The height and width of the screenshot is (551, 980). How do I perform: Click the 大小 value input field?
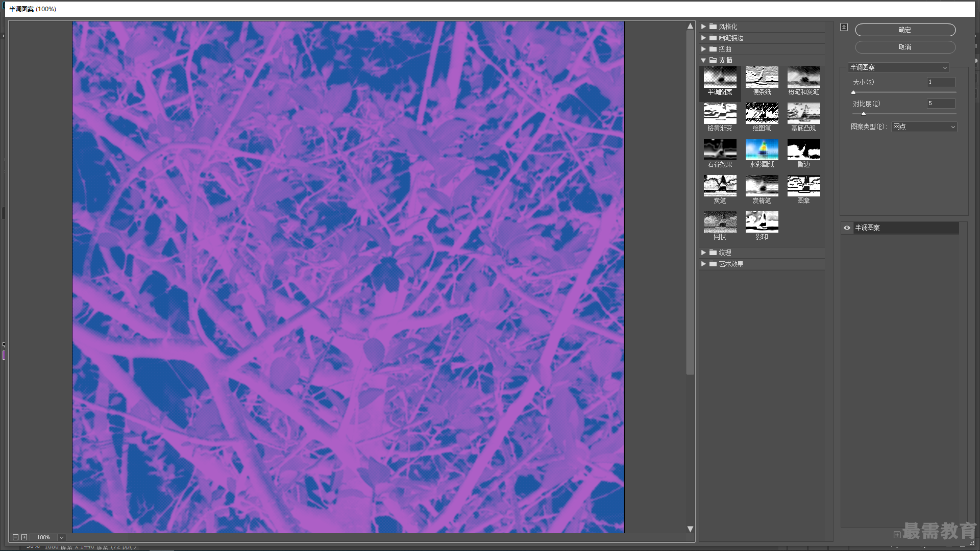click(941, 82)
